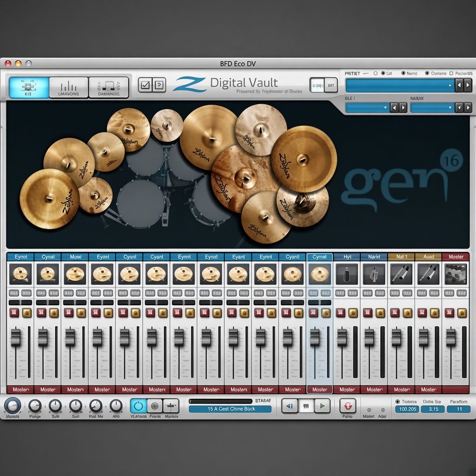Open the PRITIET preset dropdown
This screenshot has height=476, width=476.
[x=400, y=86]
